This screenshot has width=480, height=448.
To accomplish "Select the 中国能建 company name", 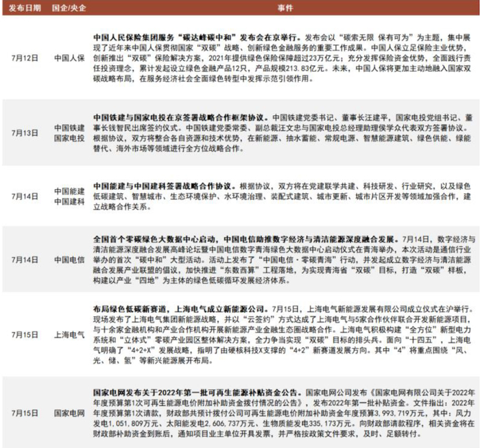I will point(69,191).
